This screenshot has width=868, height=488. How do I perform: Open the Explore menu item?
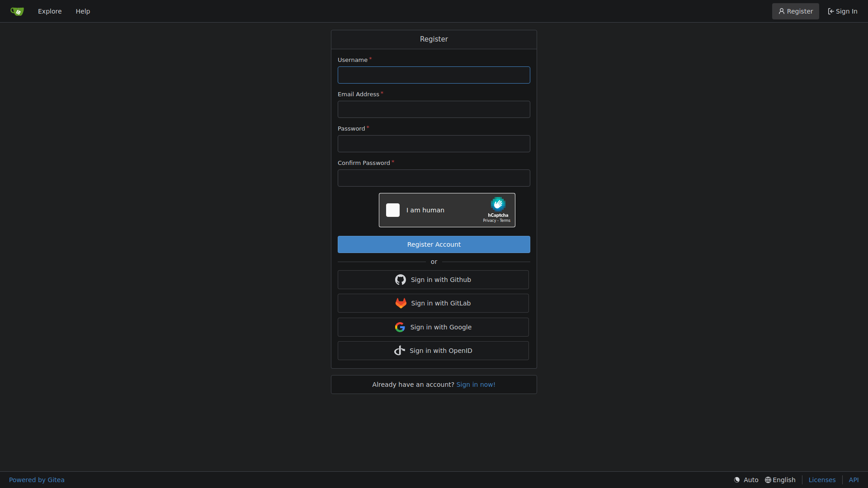tap(50, 11)
